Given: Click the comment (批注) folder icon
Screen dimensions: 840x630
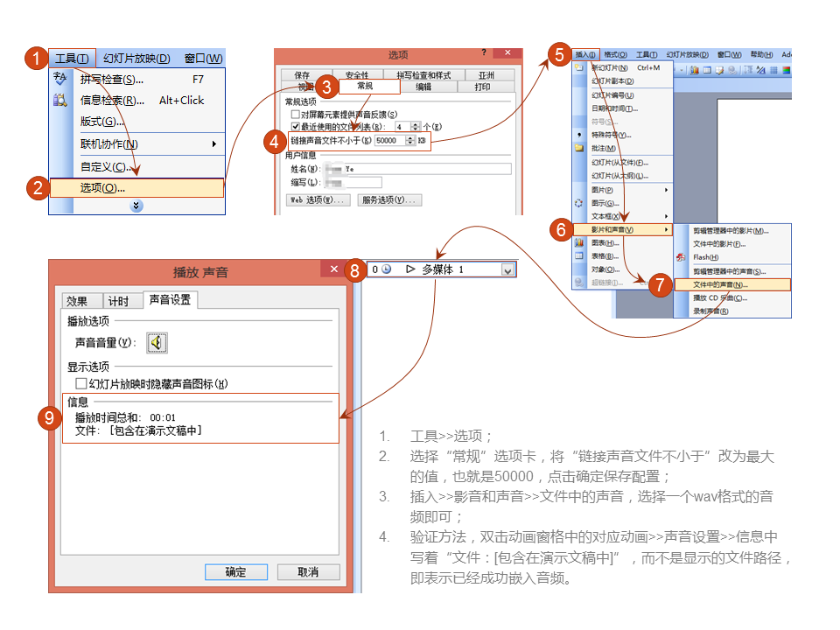Looking at the screenshot, I should click(578, 148).
